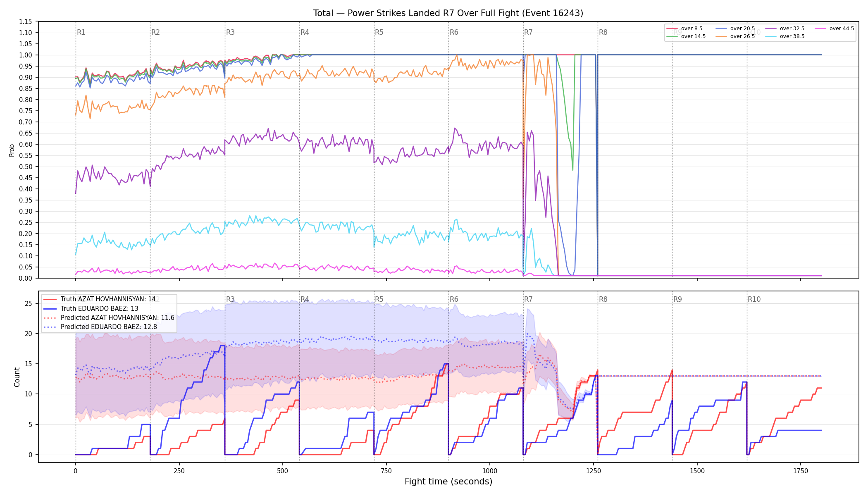Select the 'over 38.5' legend entry
The image size is (868, 496).
pos(785,36)
